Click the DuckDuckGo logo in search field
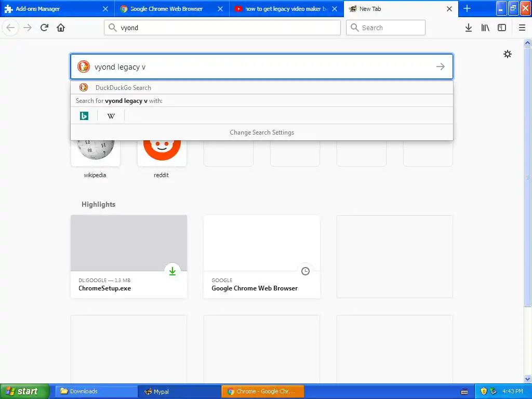 (x=84, y=66)
